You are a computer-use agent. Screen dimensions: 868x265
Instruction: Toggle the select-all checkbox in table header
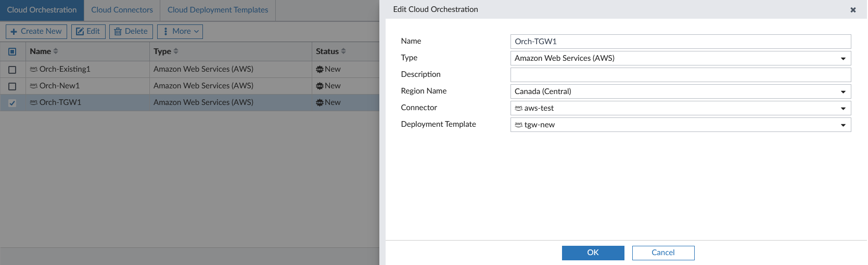point(12,51)
